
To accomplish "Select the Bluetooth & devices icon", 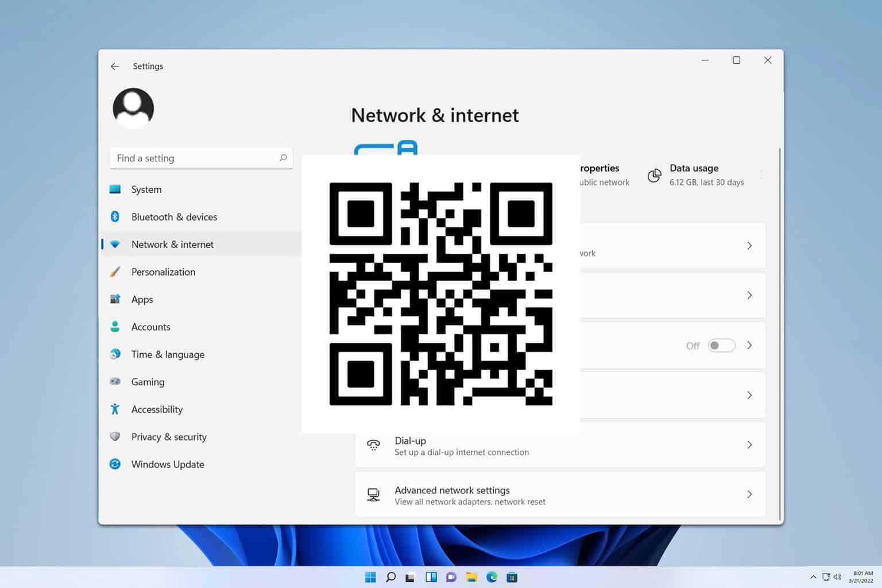I will coord(115,216).
